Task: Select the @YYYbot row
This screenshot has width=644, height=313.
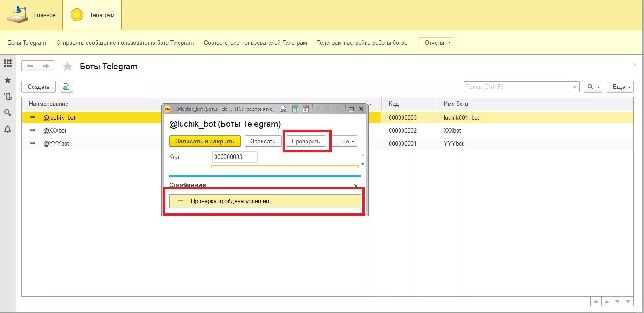Action: pyautogui.click(x=56, y=144)
